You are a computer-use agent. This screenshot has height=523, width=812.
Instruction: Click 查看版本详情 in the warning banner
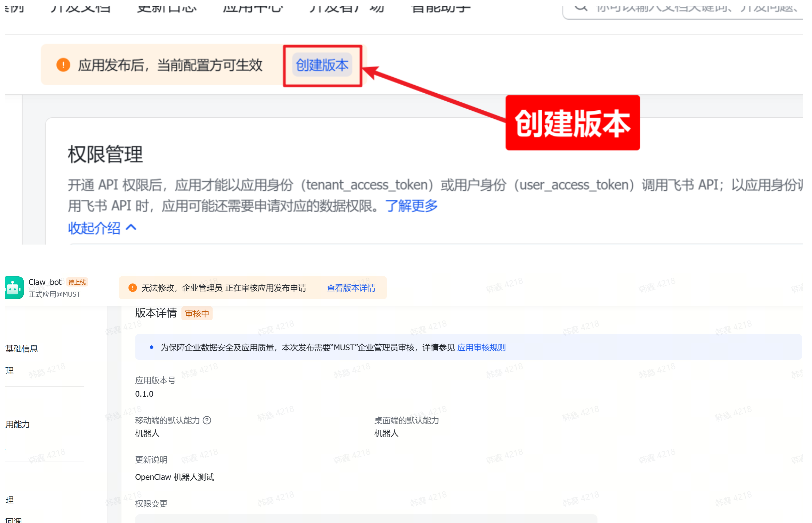tap(351, 288)
